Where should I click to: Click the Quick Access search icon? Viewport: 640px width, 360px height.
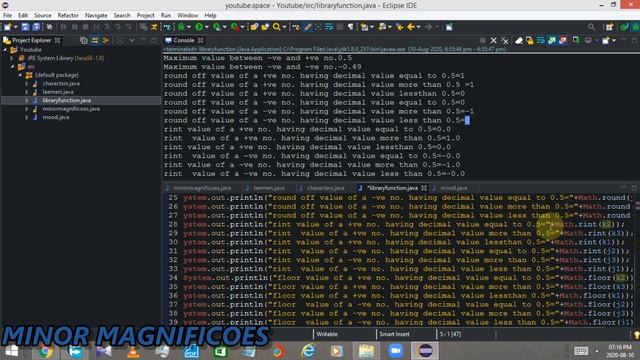pyautogui.click(x=591, y=27)
